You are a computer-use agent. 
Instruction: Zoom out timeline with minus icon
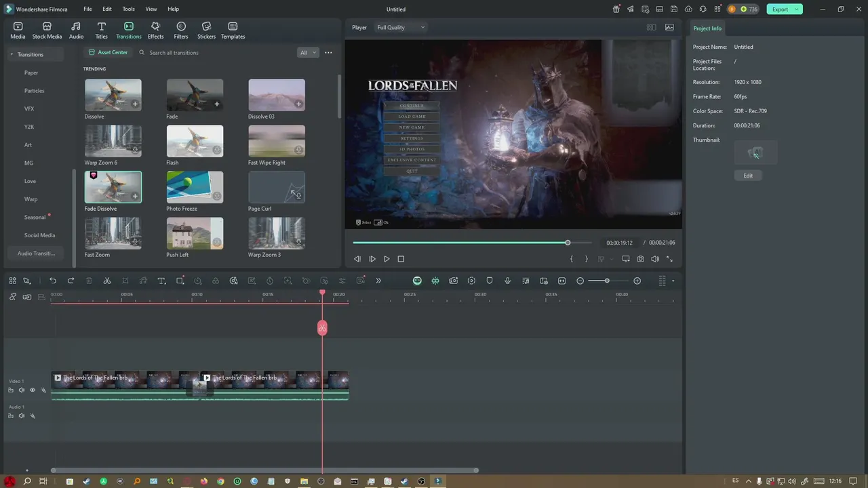tap(580, 281)
